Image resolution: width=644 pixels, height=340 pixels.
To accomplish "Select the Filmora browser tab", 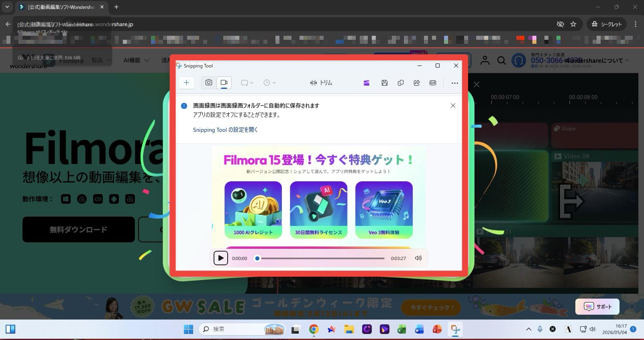I will (x=61, y=7).
